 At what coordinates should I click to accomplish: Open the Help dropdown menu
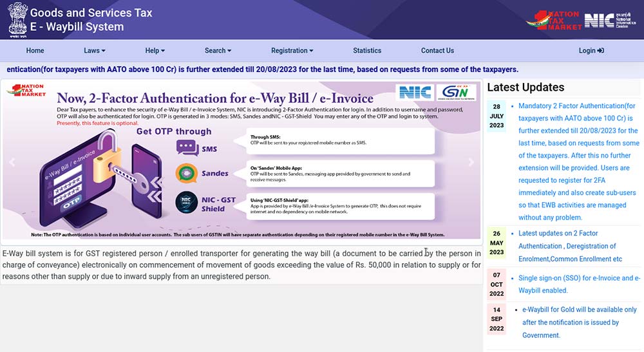coord(155,51)
